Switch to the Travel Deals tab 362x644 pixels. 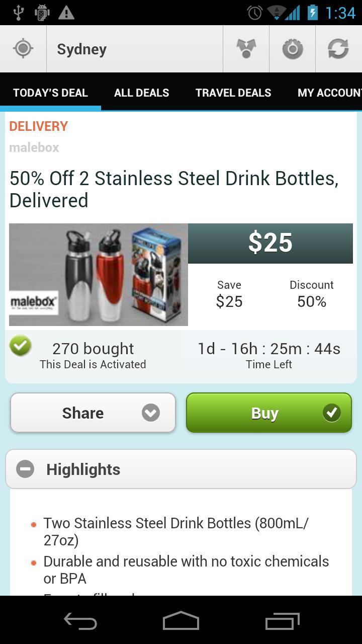coord(233,93)
